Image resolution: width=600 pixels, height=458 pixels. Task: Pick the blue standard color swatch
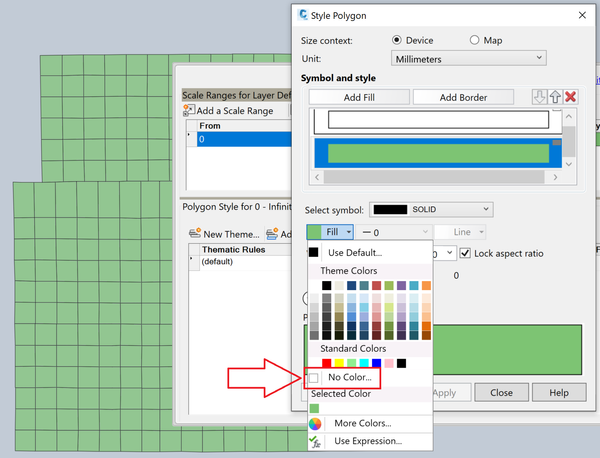(x=377, y=363)
